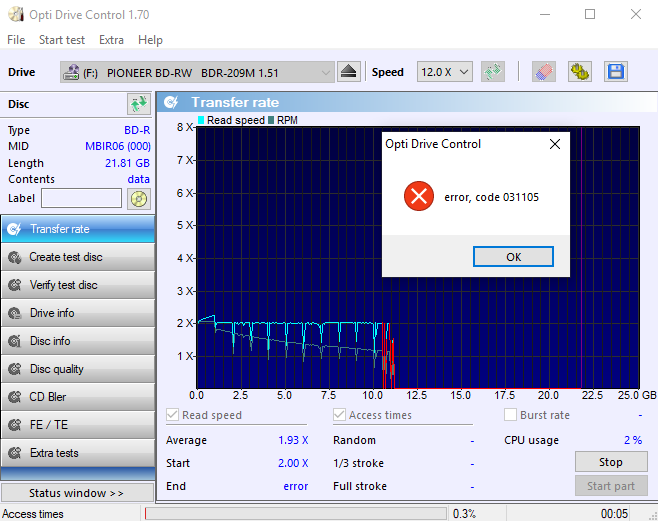Open the Speed 12.0 X dropdown

click(x=444, y=72)
